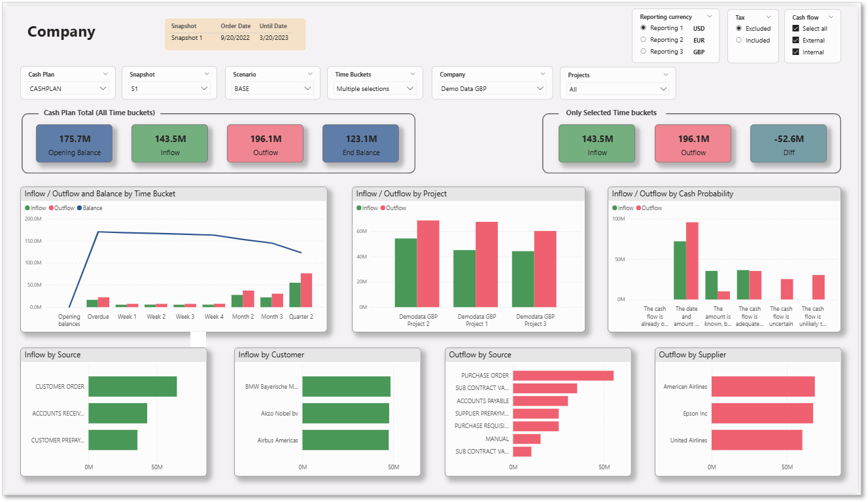Image resolution: width=868 pixels, height=502 pixels.
Task: Open the Time Buckets Multiple selections dropdown
Action: click(375, 88)
